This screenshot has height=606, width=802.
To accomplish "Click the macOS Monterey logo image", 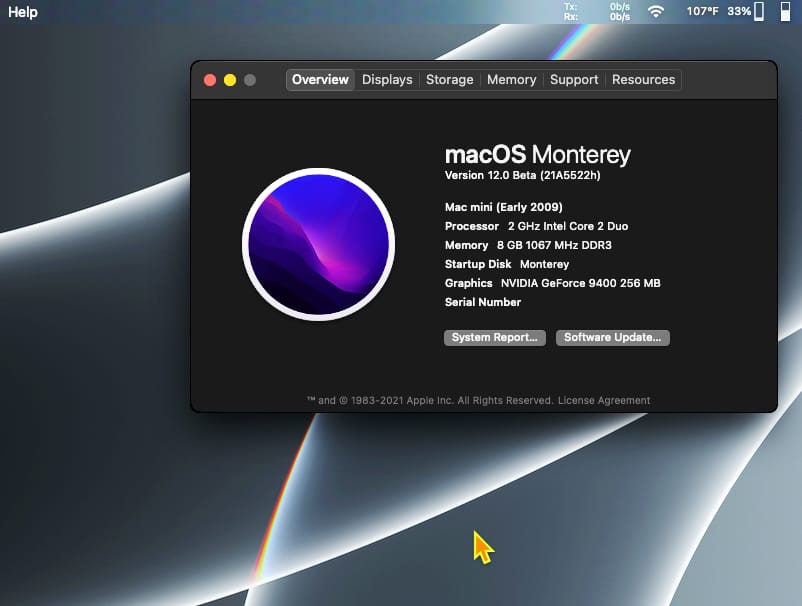I will (319, 244).
